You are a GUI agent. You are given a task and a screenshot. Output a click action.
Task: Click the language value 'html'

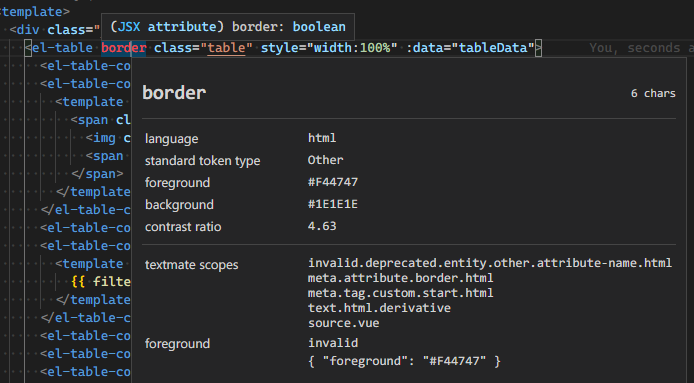click(x=322, y=138)
